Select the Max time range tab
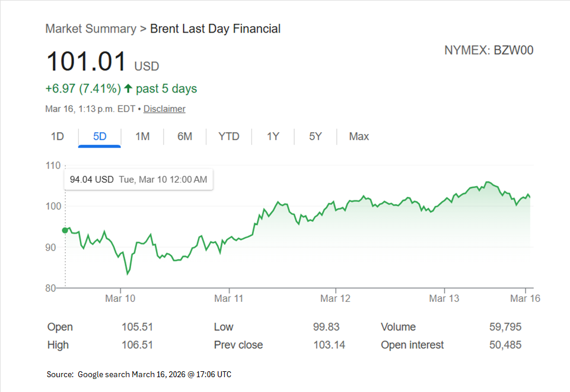This screenshot has height=392, width=570. pos(359,136)
